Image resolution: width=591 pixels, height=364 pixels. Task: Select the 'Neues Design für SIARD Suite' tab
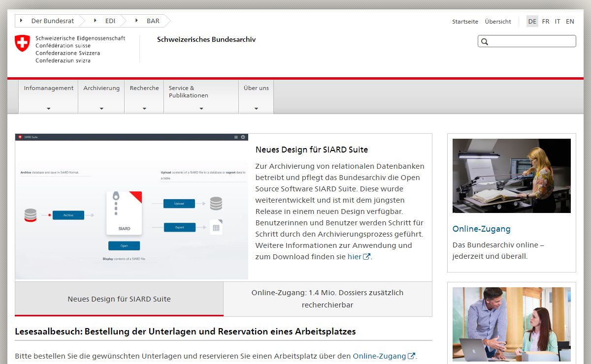click(119, 299)
